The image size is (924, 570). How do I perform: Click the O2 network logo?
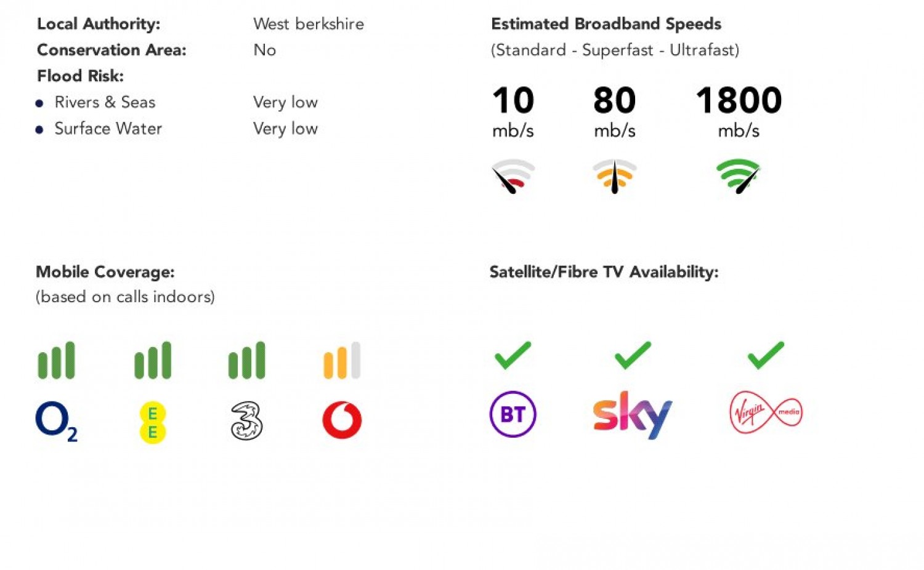56,421
